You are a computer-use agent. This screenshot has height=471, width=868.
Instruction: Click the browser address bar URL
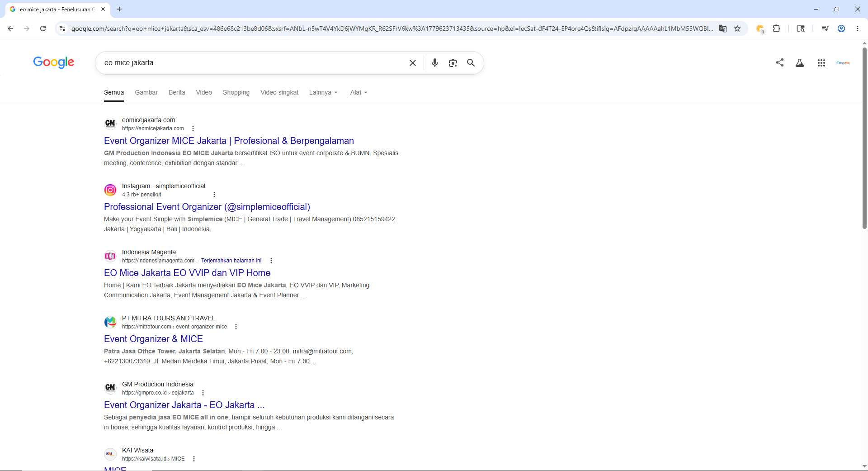pos(392,29)
